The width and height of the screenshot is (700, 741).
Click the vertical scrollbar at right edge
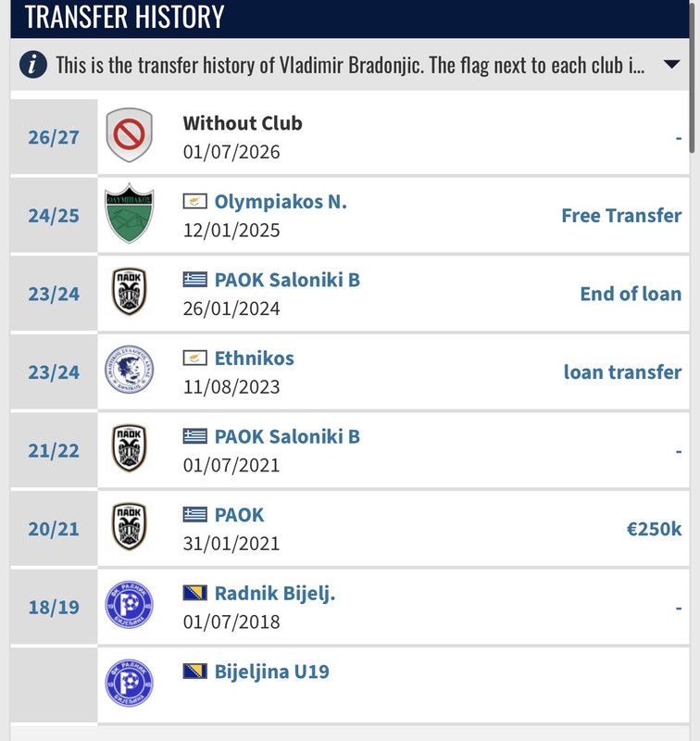pyautogui.click(x=692, y=78)
